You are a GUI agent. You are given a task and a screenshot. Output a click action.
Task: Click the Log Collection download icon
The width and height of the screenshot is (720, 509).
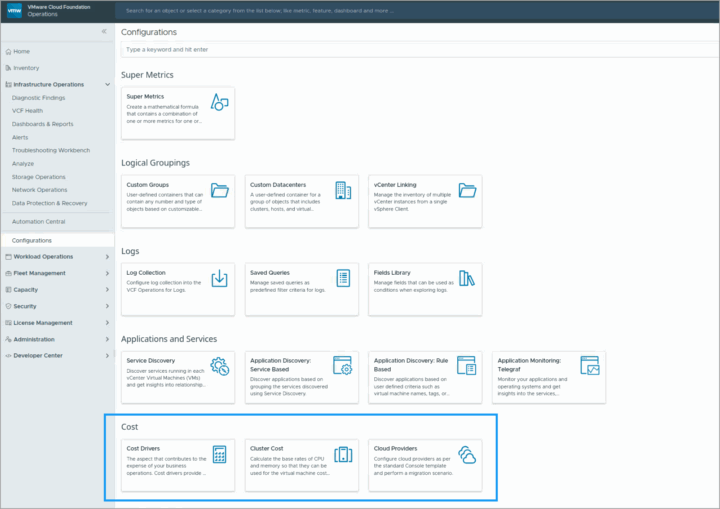(219, 278)
